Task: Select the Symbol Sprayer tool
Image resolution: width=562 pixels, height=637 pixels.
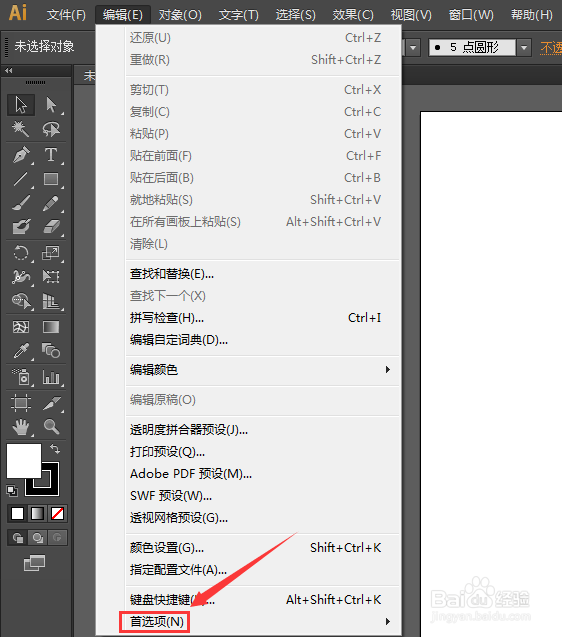Action: coord(21,377)
